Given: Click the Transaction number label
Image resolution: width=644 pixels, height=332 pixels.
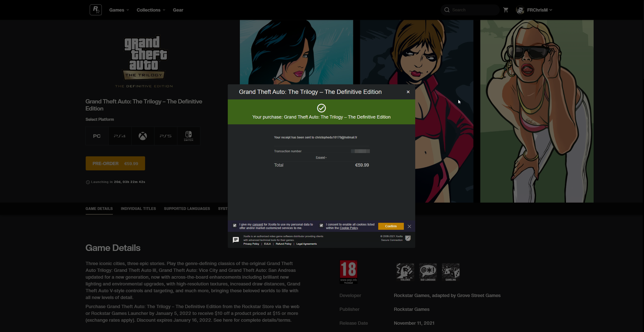Looking at the screenshot, I should tap(288, 151).
